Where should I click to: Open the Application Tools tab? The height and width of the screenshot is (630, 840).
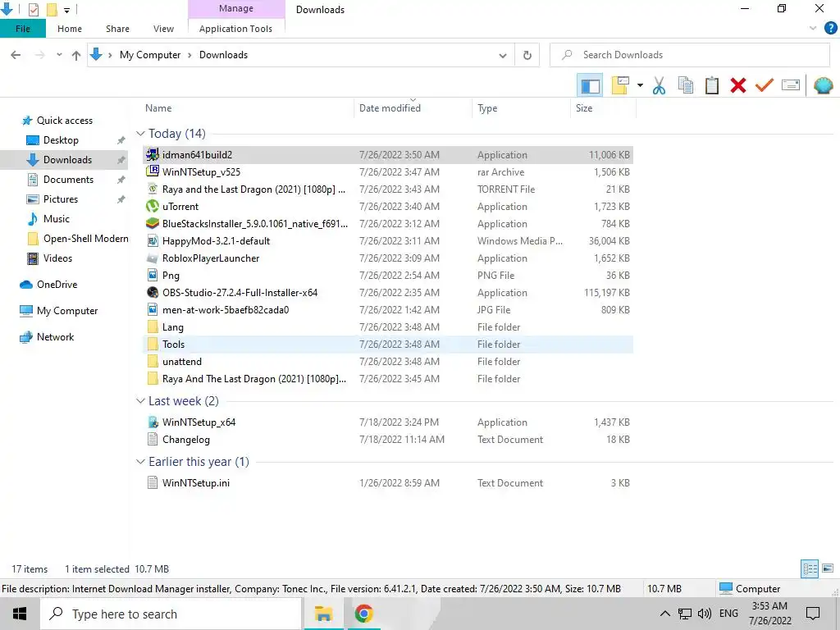point(235,29)
